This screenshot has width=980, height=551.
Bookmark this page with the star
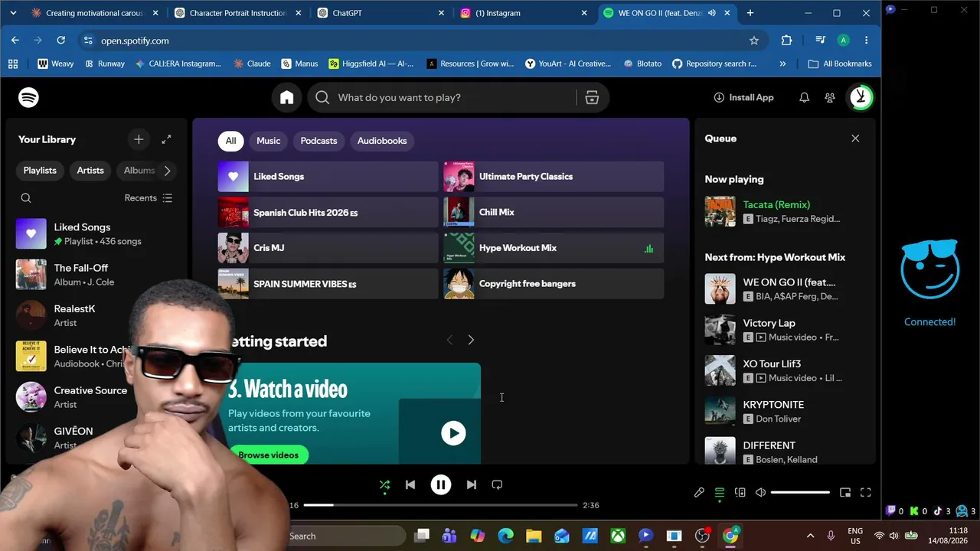click(x=754, y=41)
